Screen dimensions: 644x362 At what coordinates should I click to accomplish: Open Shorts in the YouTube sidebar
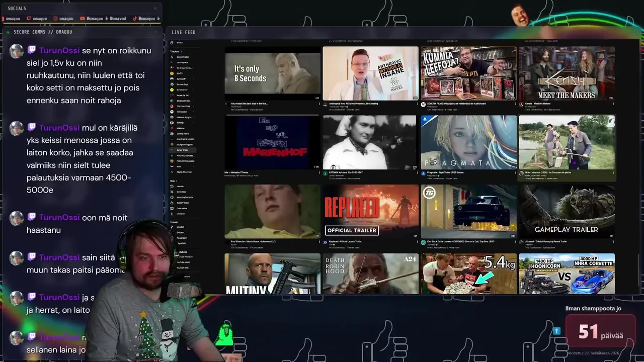180,43
